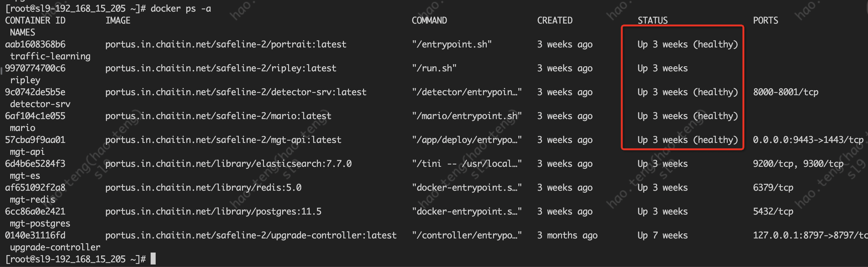Click the COMMAND column header
This screenshot has width=868, height=267.
(429, 20)
